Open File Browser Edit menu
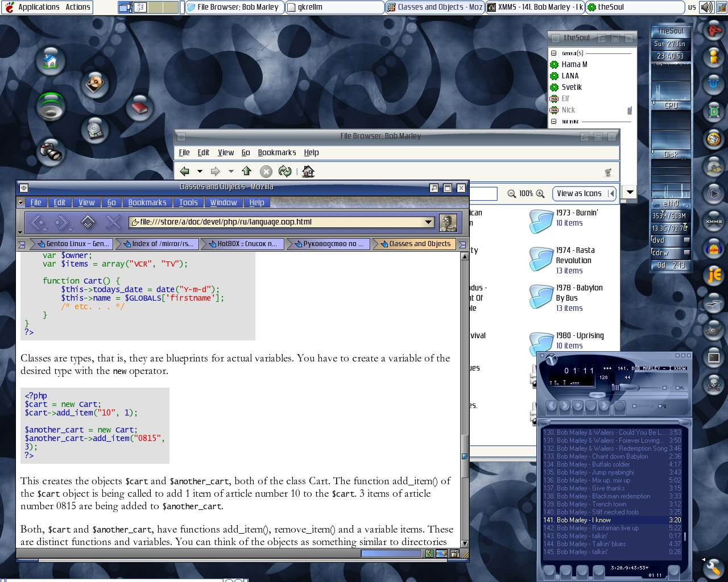Screen dimensions: 728x582 [203, 152]
